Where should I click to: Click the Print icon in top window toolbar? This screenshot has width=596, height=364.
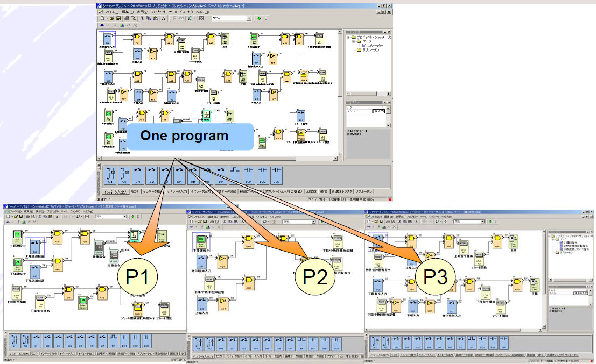tap(127, 18)
